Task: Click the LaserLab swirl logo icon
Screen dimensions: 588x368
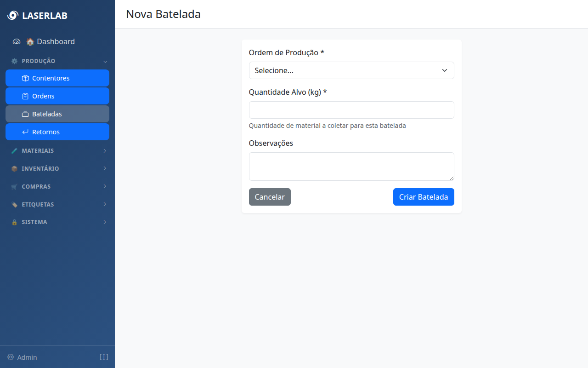Action: tap(13, 16)
